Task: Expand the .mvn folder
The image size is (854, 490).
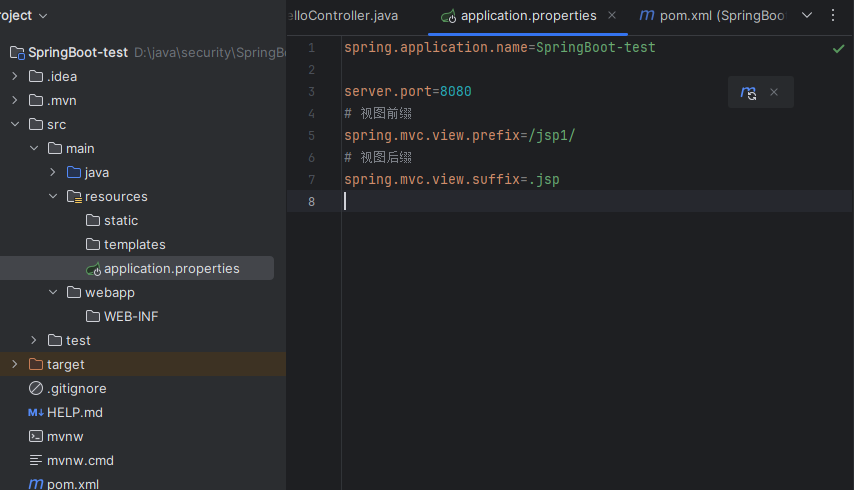Action: (15, 101)
